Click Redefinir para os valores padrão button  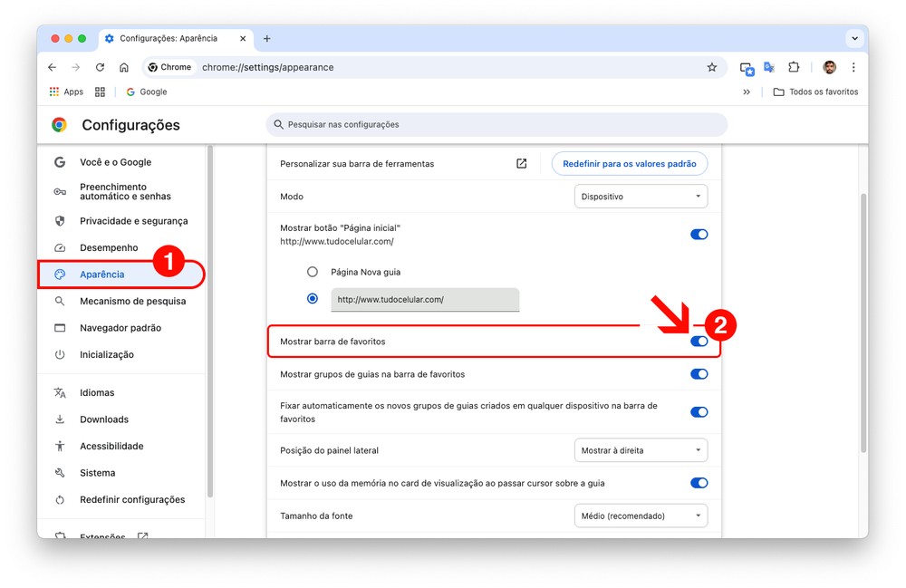629,164
